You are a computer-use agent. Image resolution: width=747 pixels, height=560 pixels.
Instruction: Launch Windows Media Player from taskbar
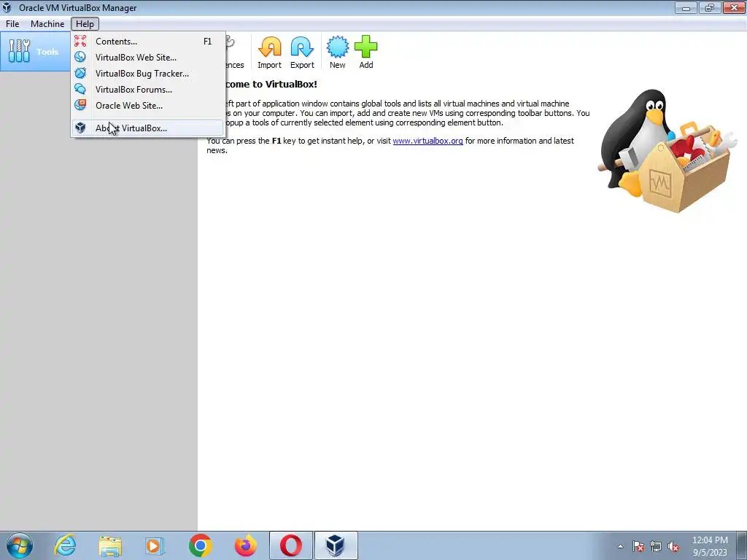[x=155, y=545]
